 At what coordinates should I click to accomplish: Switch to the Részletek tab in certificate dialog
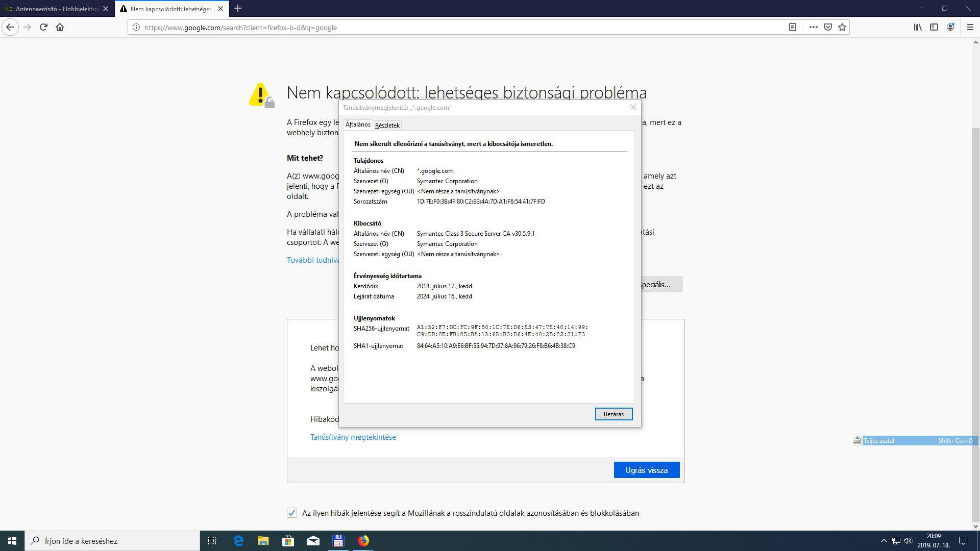pos(387,125)
